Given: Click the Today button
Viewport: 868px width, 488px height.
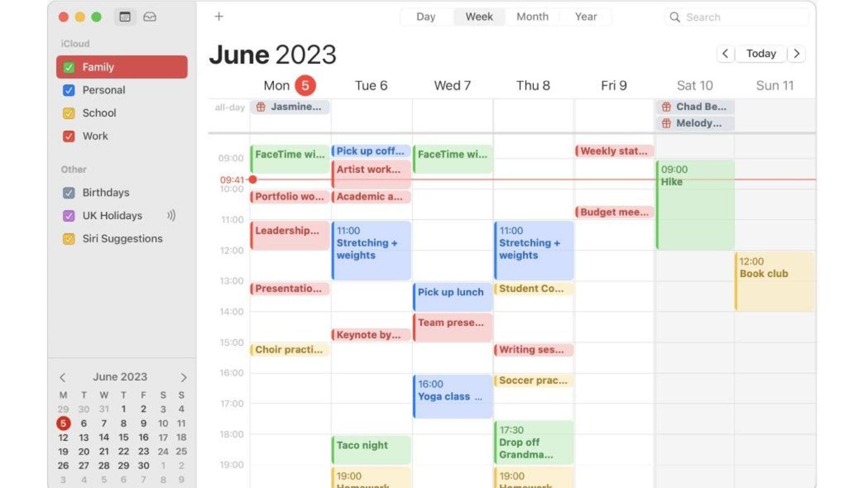Looking at the screenshot, I should 762,54.
